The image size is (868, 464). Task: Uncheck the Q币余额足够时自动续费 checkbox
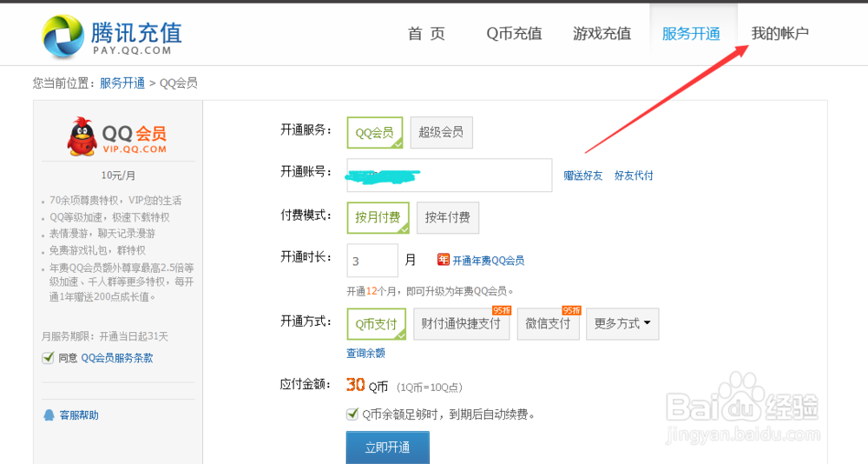tap(352, 414)
